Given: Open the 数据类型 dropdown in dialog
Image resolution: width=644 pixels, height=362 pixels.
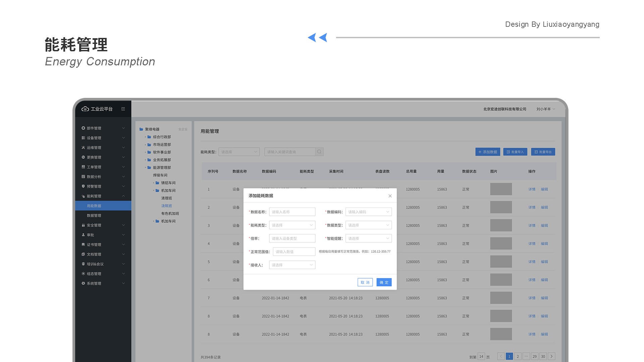Looking at the screenshot, I should click(x=369, y=225).
